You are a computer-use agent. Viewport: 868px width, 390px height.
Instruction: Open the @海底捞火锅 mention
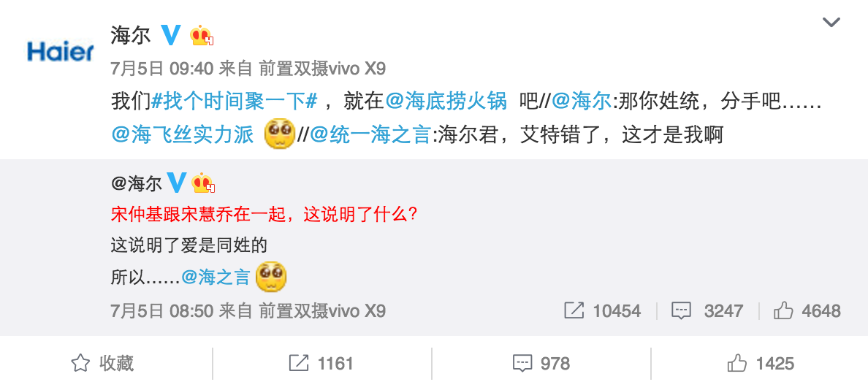coord(446,102)
